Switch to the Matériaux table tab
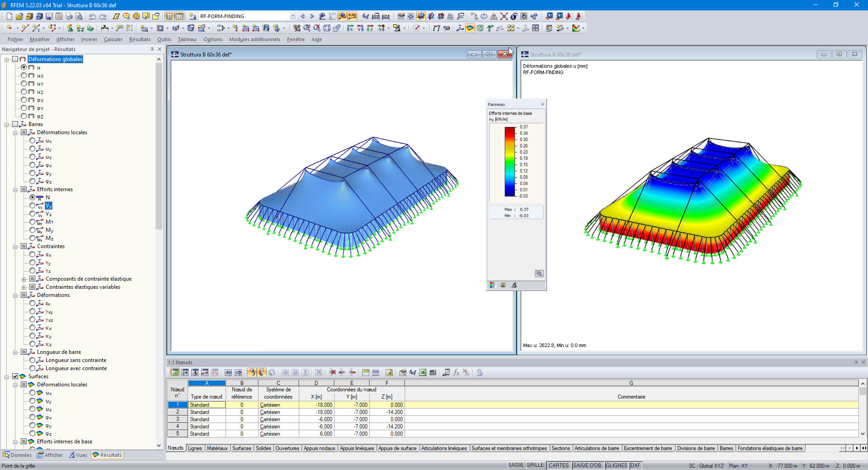The height and width of the screenshot is (470, 868). pyautogui.click(x=217, y=448)
